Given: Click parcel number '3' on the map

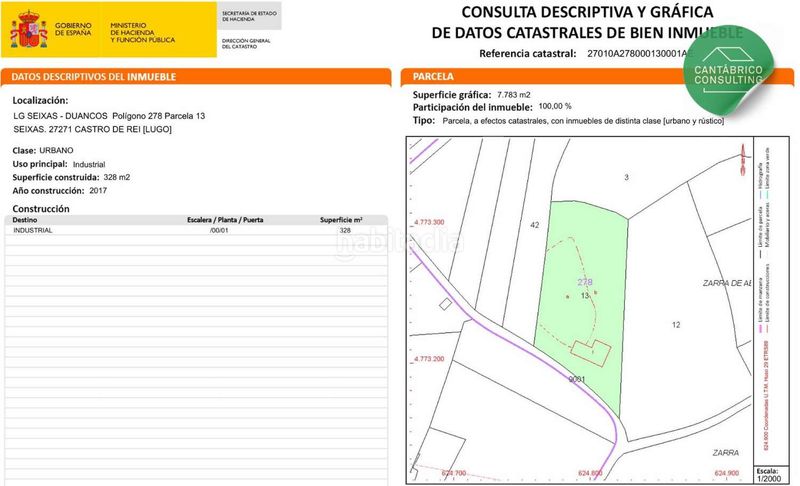Looking at the screenshot, I should tap(627, 177).
